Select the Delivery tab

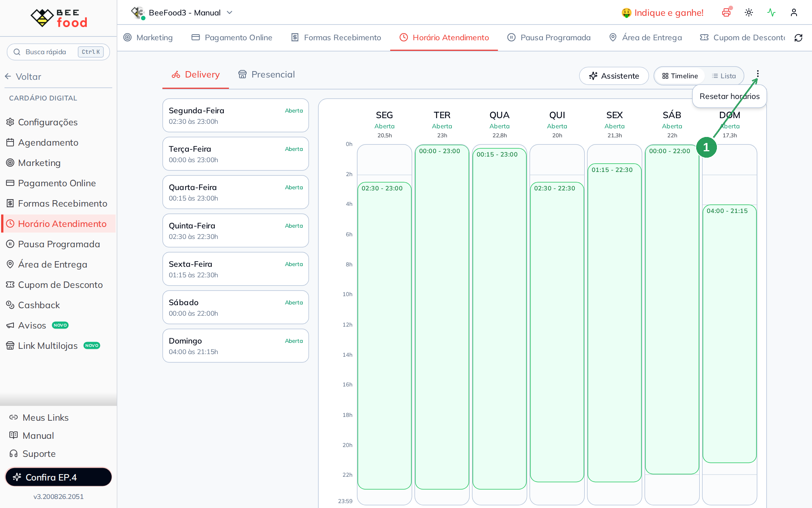click(195, 75)
